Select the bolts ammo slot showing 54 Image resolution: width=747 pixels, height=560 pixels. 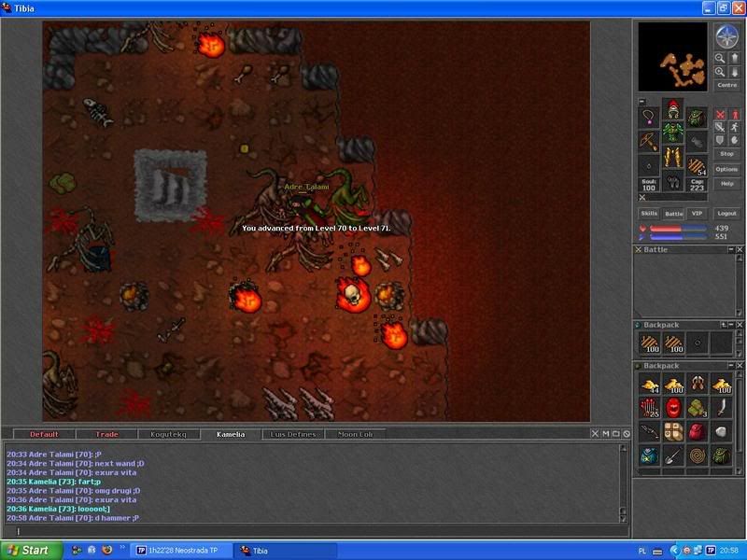click(x=697, y=167)
